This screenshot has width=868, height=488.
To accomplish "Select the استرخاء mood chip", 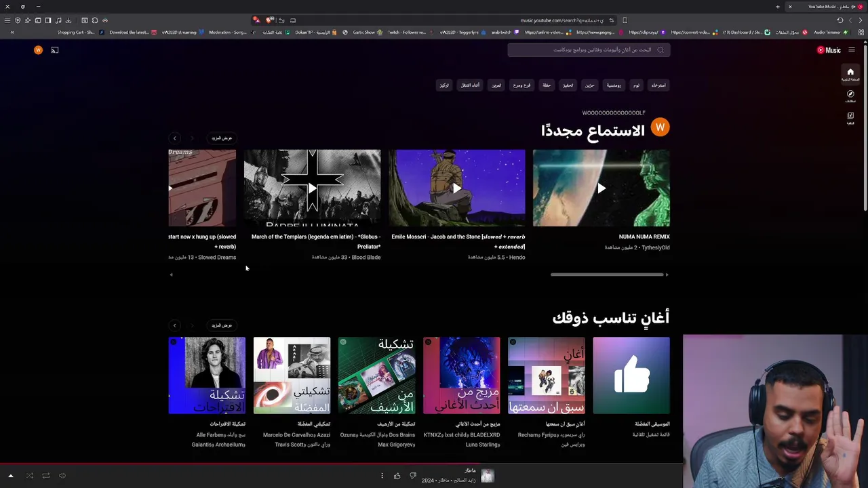I will coord(658,85).
